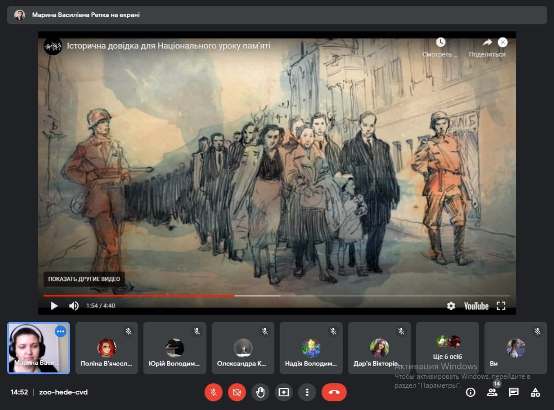Open meeting details info icon
The image size is (554, 410).
point(470,392)
